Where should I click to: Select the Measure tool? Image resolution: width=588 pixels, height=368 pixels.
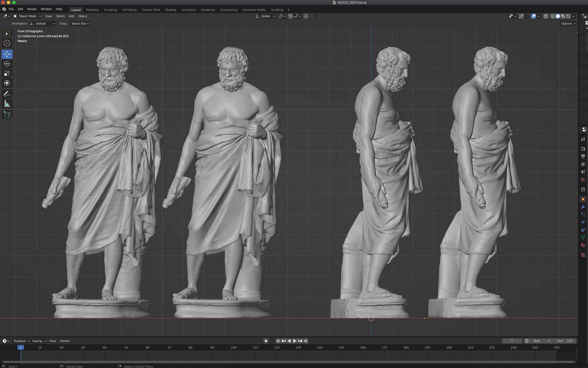coord(7,104)
